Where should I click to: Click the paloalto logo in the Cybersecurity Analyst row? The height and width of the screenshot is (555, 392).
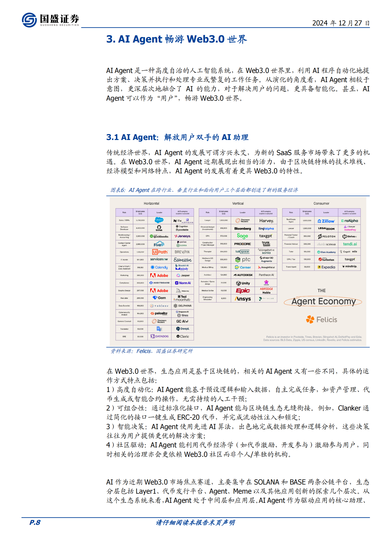pyautogui.click(x=159, y=313)
